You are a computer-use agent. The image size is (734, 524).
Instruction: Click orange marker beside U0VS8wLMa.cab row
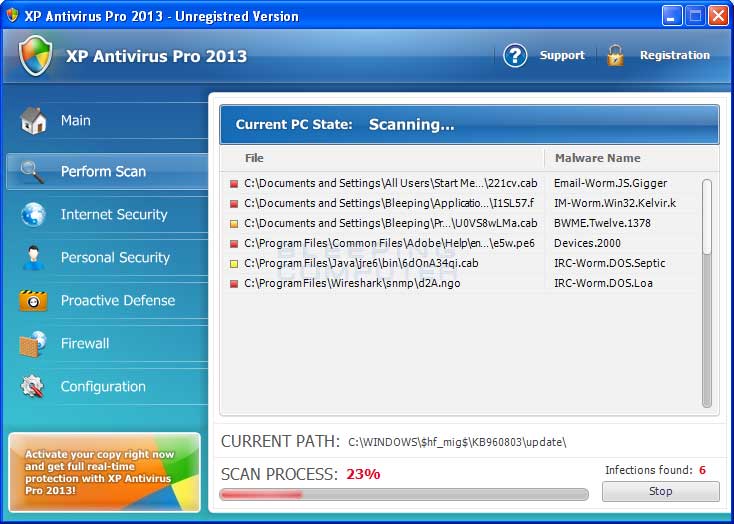pos(234,224)
